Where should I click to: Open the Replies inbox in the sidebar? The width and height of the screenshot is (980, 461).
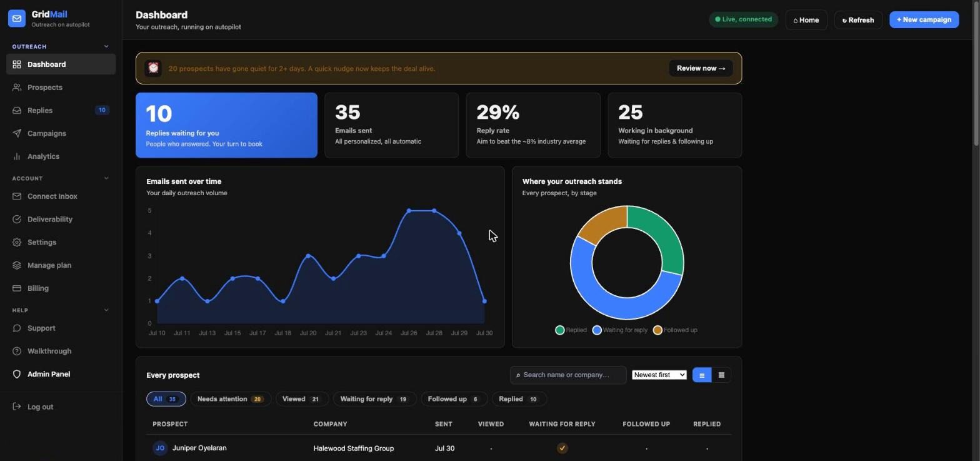(61, 110)
